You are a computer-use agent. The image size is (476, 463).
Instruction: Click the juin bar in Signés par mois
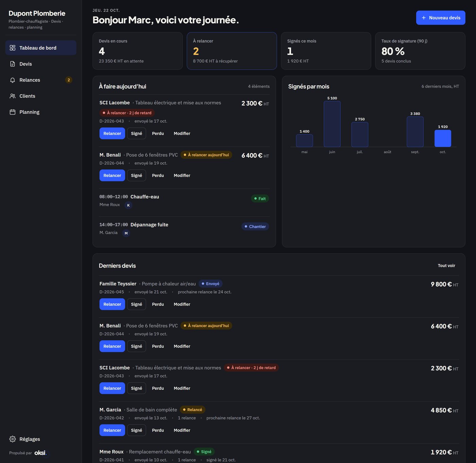click(x=332, y=124)
